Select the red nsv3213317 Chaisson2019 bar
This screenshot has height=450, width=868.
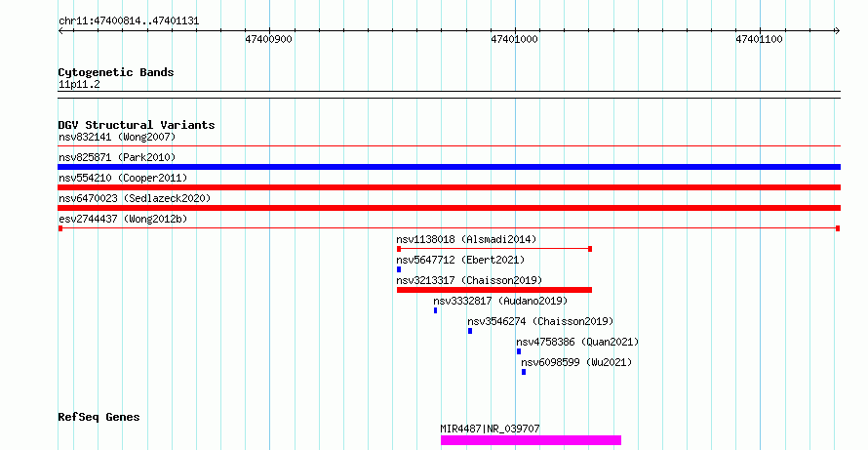[x=494, y=290]
